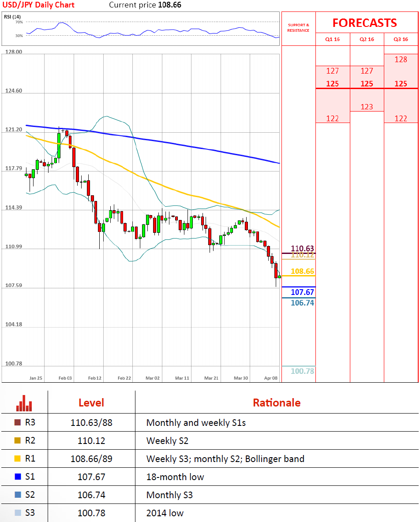Click the Mar 02 date label
Screen dimensions: 420x522
tap(153, 378)
